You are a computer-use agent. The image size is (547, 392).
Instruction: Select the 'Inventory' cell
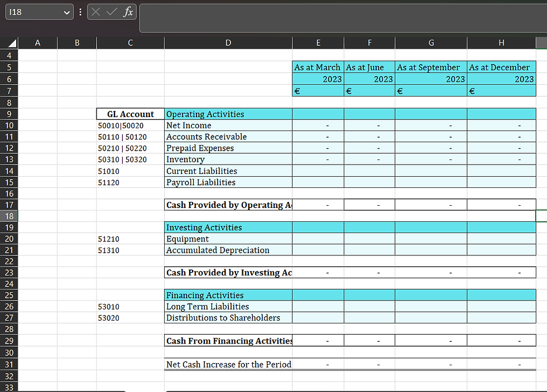pos(228,159)
